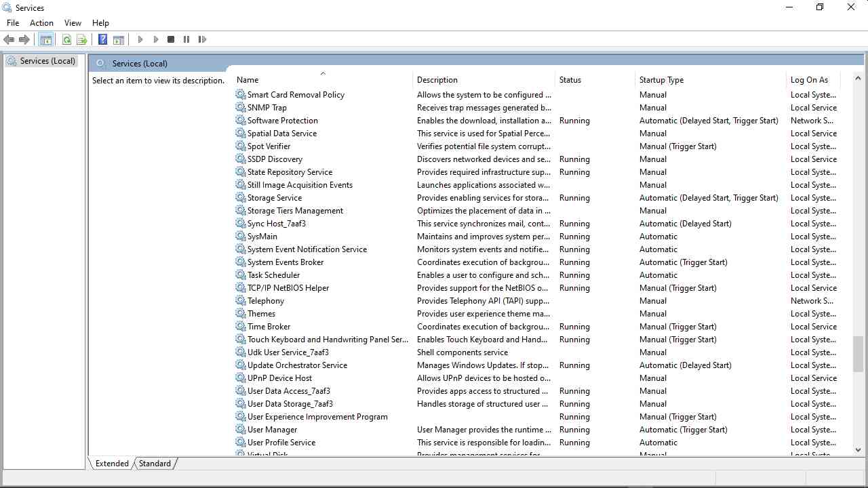Sort by the Status column header
Screen dimensions: 868x488
[570, 80]
